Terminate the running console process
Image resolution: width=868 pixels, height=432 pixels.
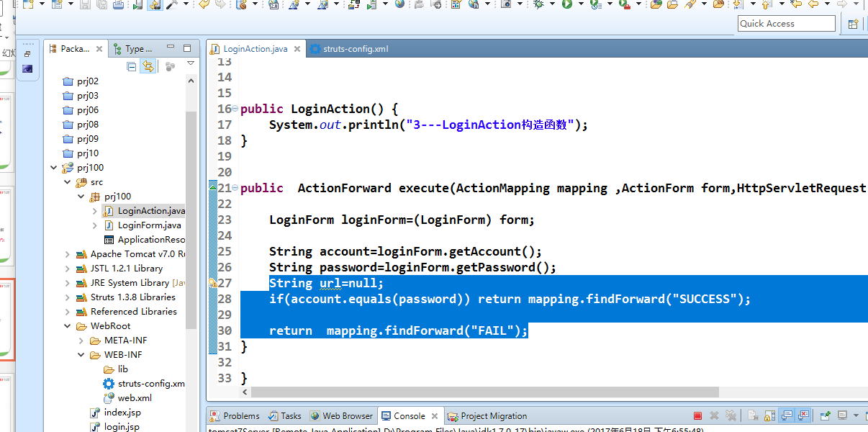click(697, 415)
